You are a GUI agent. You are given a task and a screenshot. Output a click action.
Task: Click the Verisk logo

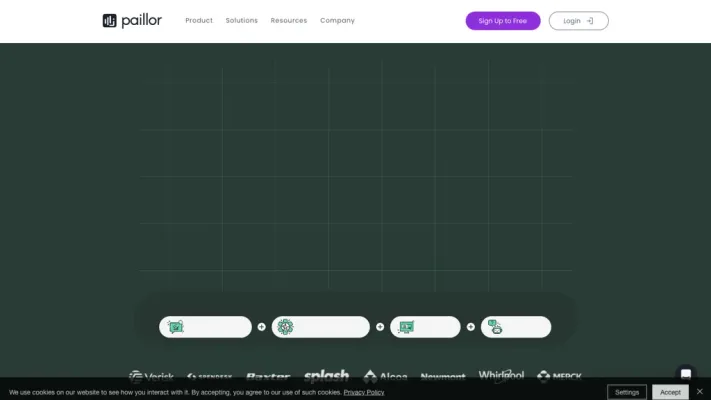click(151, 377)
